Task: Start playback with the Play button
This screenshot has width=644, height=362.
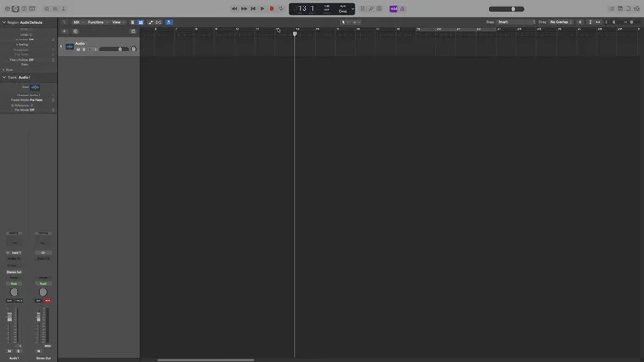Action: 262,8
